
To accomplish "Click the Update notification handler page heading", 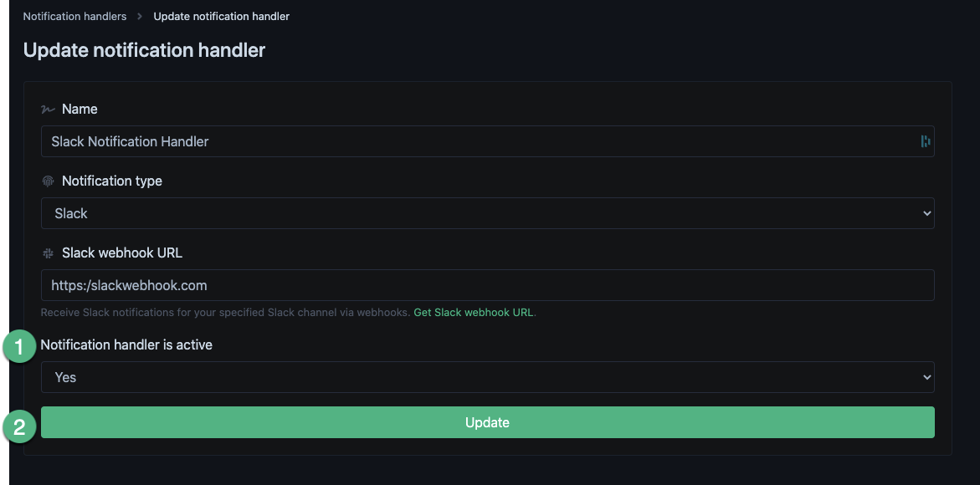I will click(144, 50).
